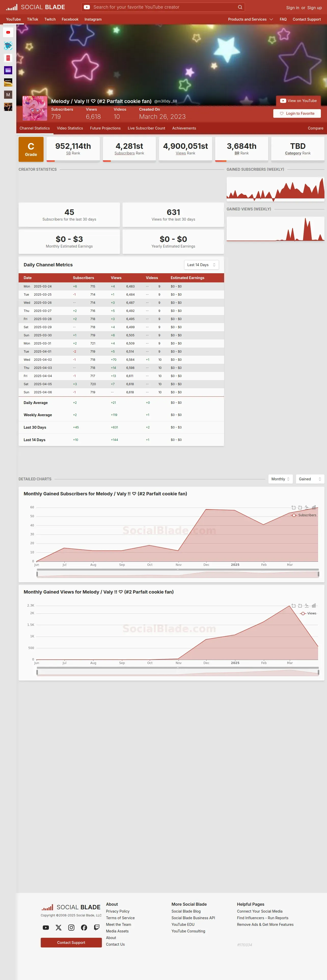The height and width of the screenshot is (980, 327).
Task: Click the View on YouTube button
Action: point(298,101)
